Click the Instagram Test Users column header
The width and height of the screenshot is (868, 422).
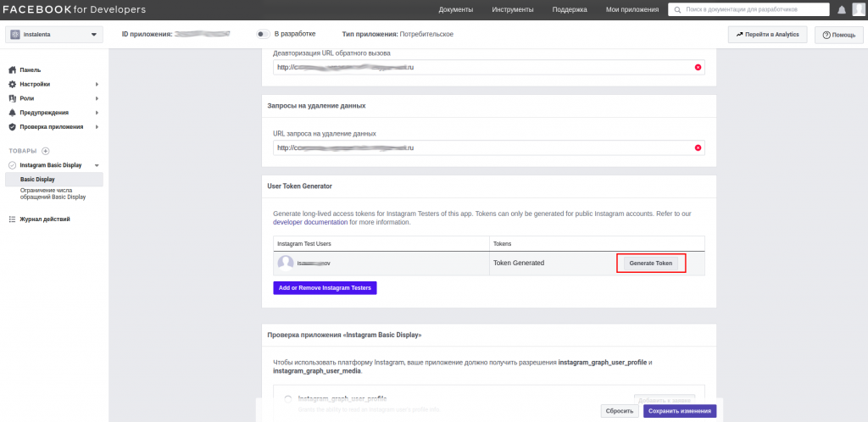pyautogui.click(x=304, y=243)
